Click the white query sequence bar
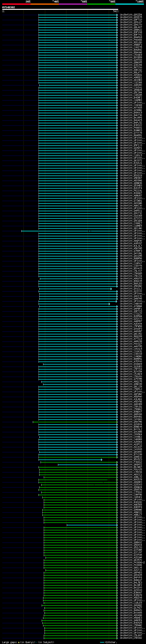 pyautogui.click(x=60, y=9)
